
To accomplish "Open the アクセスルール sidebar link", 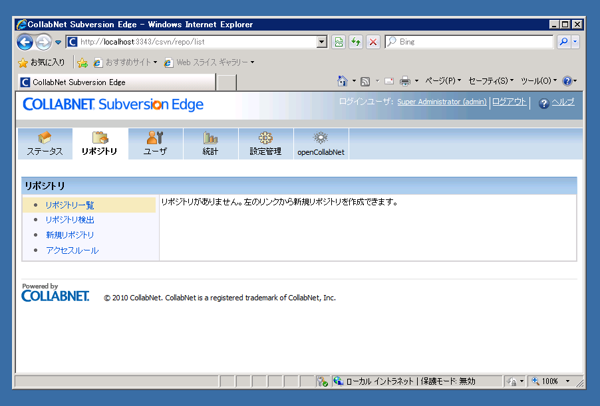I will pyautogui.click(x=72, y=250).
